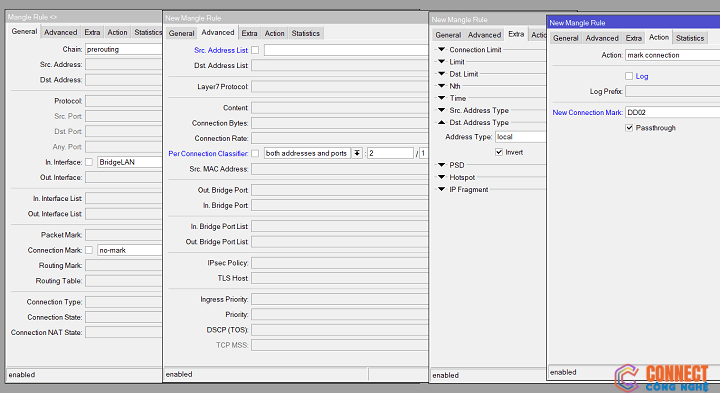The image size is (720, 393).
Task: Click the Src. Address List input field
Action: point(346,50)
